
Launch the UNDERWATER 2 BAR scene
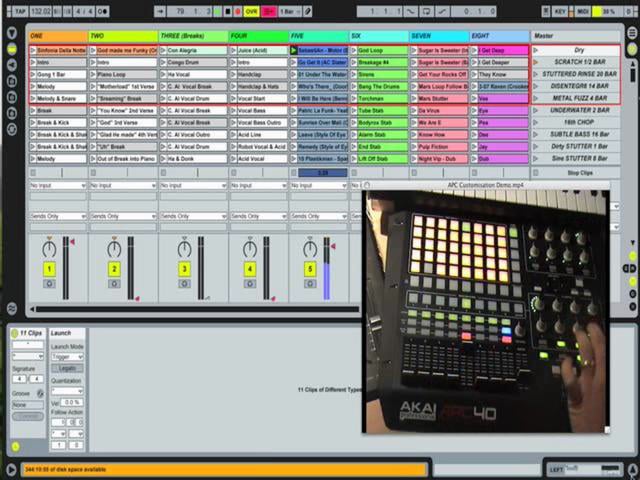click(536, 111)
